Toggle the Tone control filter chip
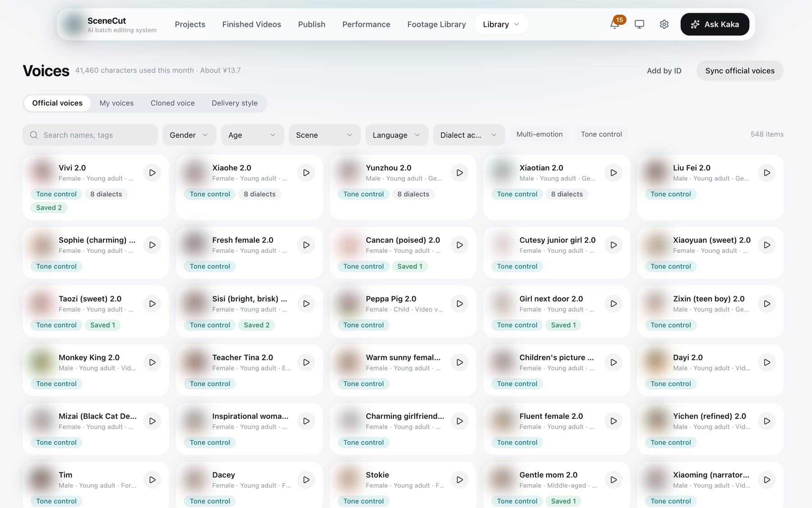The image size is (812, 508). [x=601, y=134]
